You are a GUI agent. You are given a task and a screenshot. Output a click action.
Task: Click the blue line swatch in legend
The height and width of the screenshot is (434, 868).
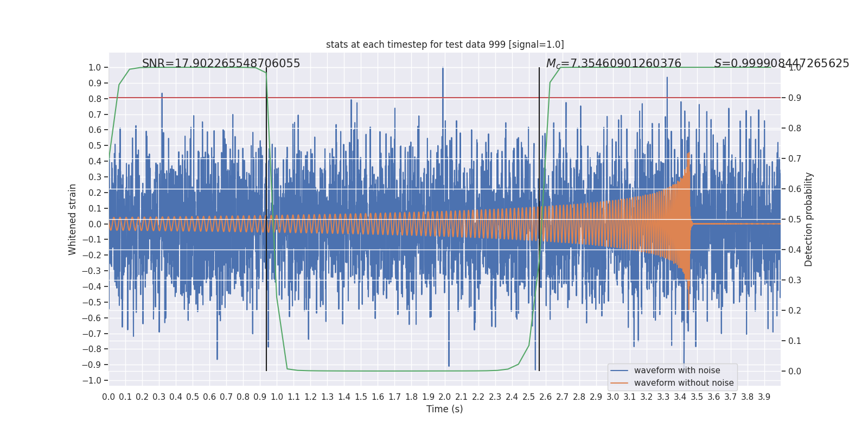pyautogui.click(x=619, y=371)
